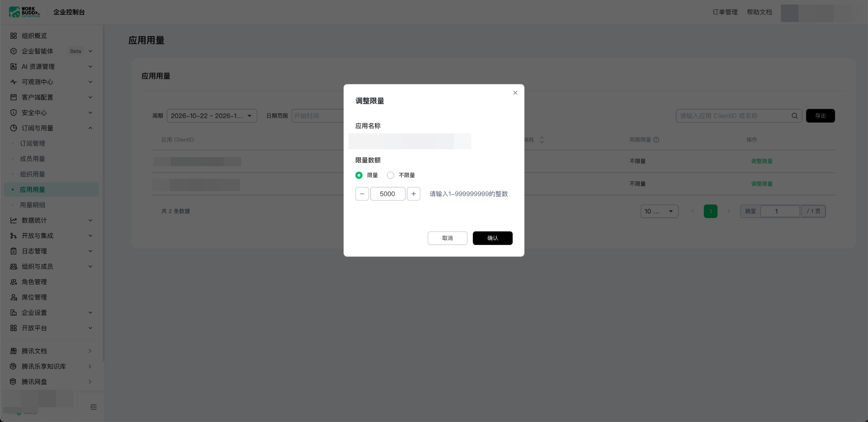Open 订阅管理 submenu item
Screen dimensions: 868x422
pyautogui.click(x=32, y=144)
